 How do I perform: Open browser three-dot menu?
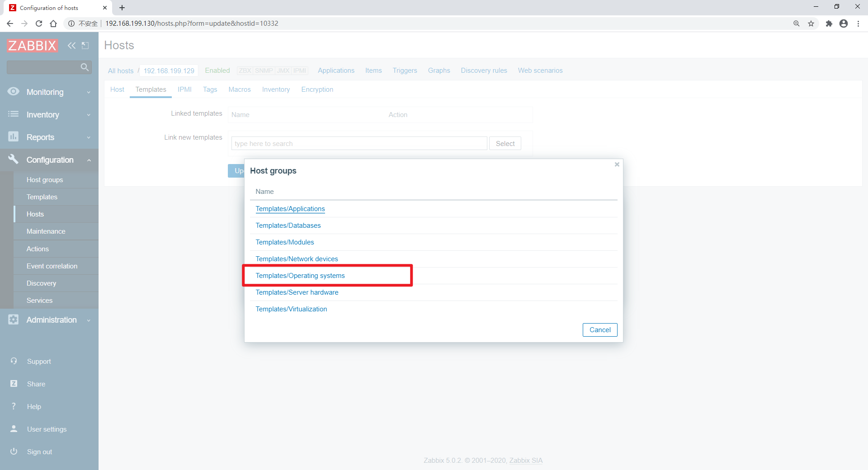(x=858, y=23)
